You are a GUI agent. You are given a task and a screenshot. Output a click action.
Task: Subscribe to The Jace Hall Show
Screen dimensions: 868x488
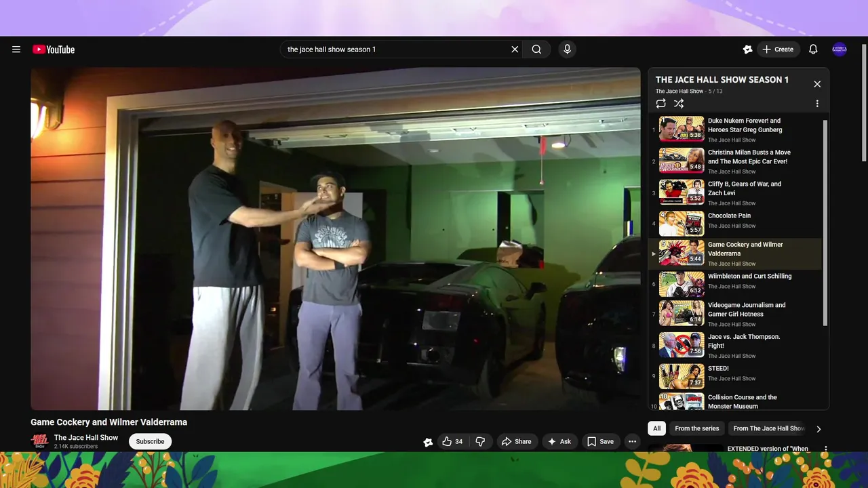[x=150, y=441]
